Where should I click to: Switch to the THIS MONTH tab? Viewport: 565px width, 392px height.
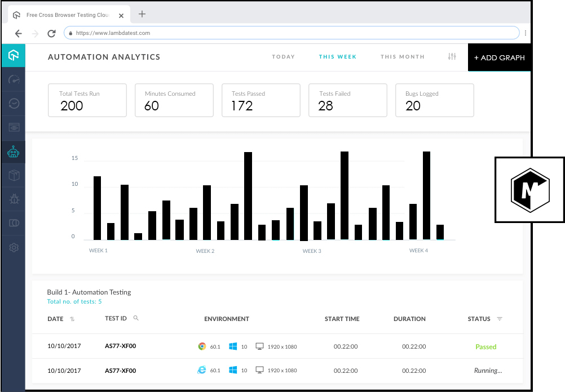[402, 56]
